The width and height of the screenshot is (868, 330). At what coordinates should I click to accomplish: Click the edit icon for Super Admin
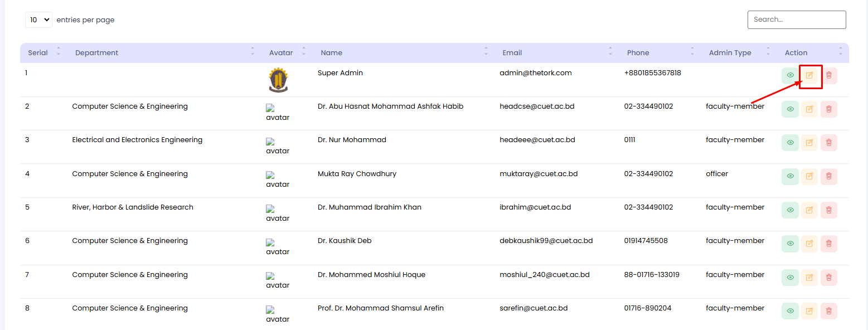pyautogui.click(x=809, y=75)
